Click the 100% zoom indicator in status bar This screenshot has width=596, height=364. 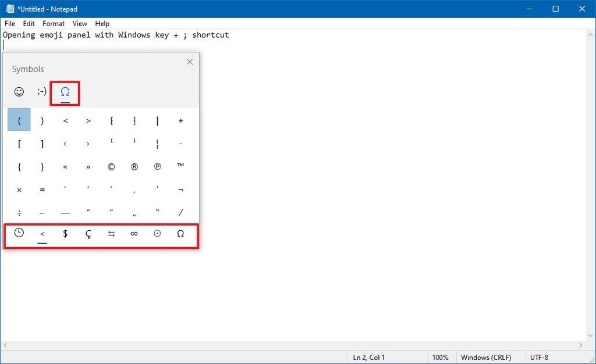(441, 357)
